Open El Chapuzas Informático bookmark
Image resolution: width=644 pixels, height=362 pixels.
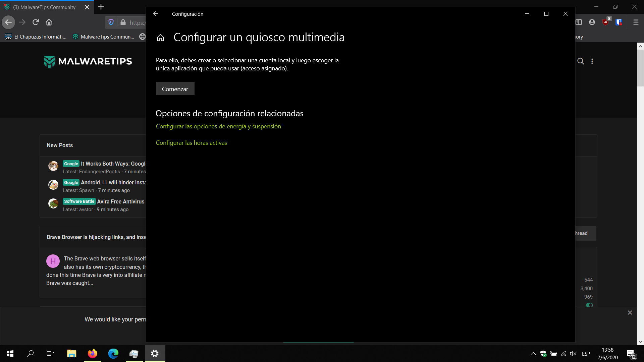point(36,37)
